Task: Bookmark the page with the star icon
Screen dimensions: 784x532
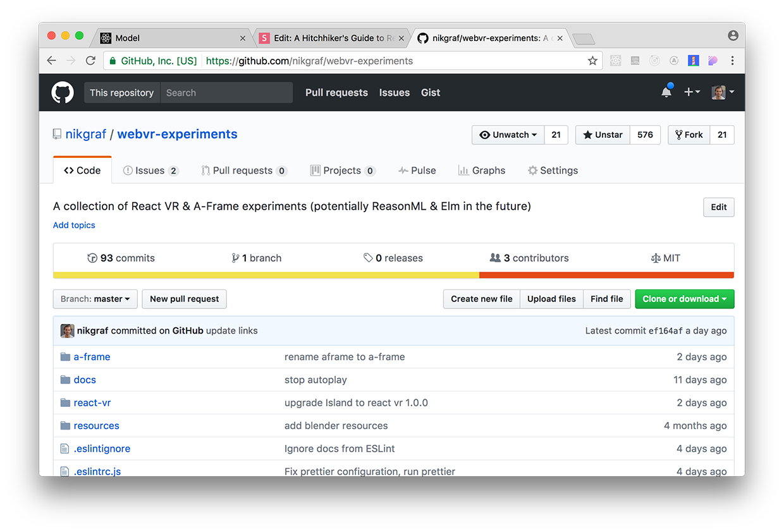Action: (x=592, y=61)
